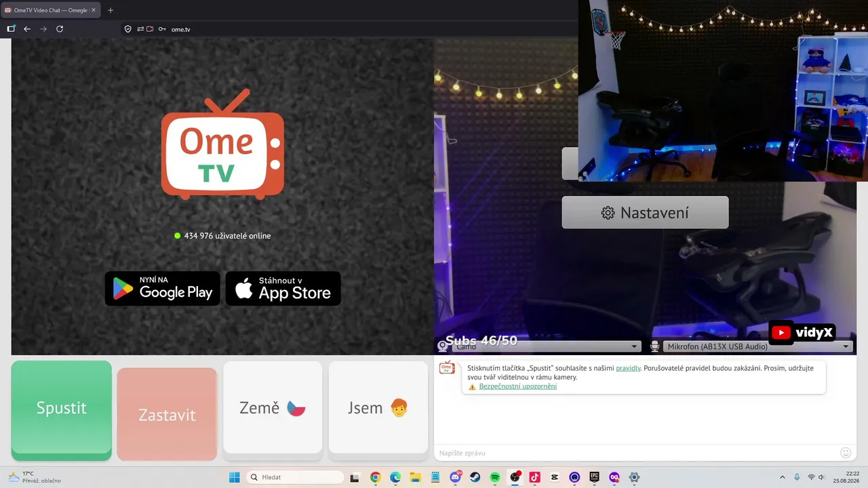Image resolution: width=868 pixels, height=488 pixels.
Task: Go back in browser history
Action: (27, 29)
